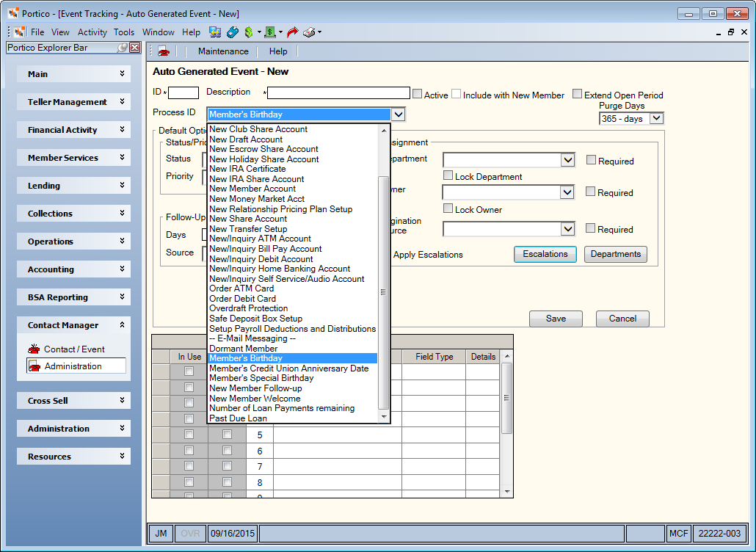Image resolution: width=756 pixels, height=552 pixels.
Task: Open Contact / Event phone icon
Action: [34, 349]
